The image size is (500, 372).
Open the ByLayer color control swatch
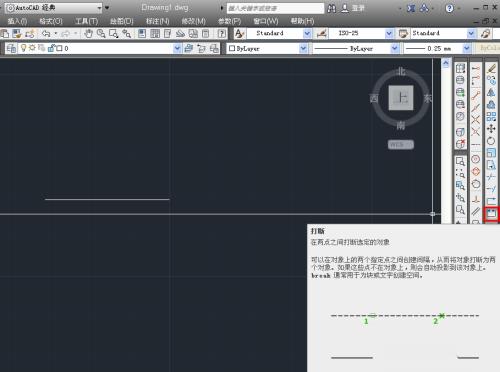click(x=267, y=49)
